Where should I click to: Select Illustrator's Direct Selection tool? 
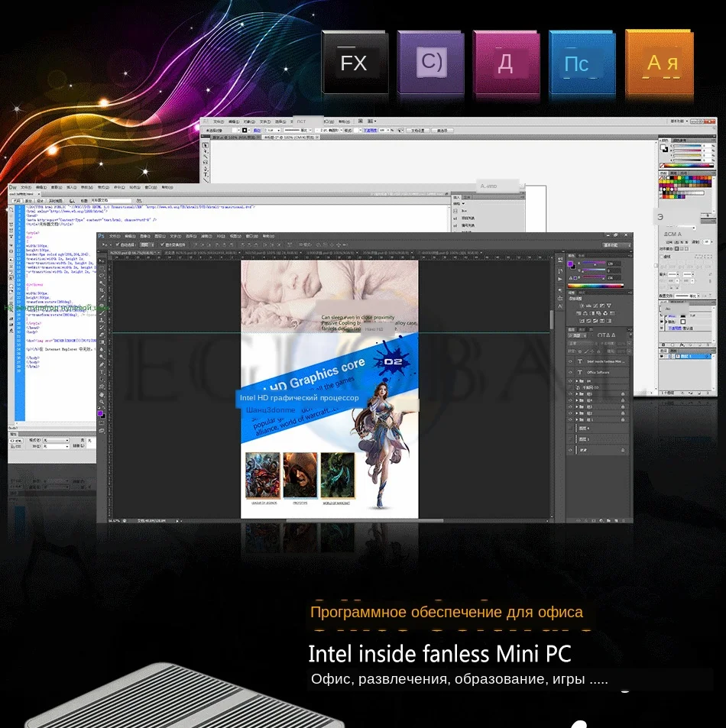[206, 151]
